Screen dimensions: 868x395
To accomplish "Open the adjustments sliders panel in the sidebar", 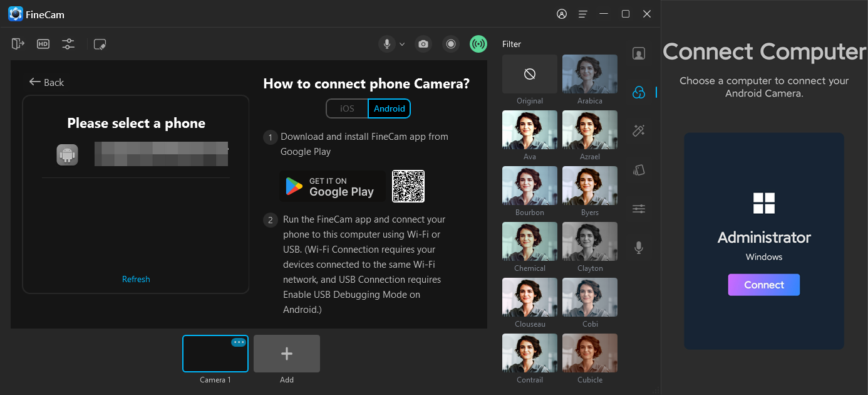I will tap(639, 209).
